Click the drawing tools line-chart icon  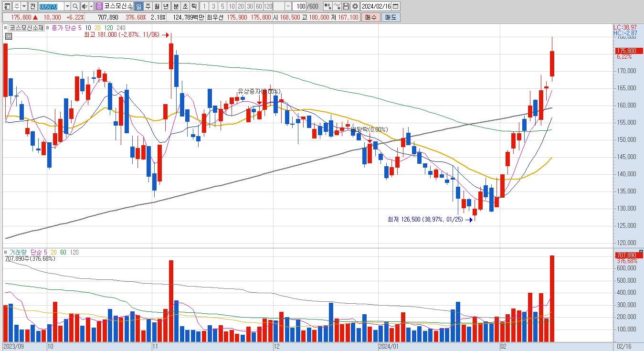[337, 6]
